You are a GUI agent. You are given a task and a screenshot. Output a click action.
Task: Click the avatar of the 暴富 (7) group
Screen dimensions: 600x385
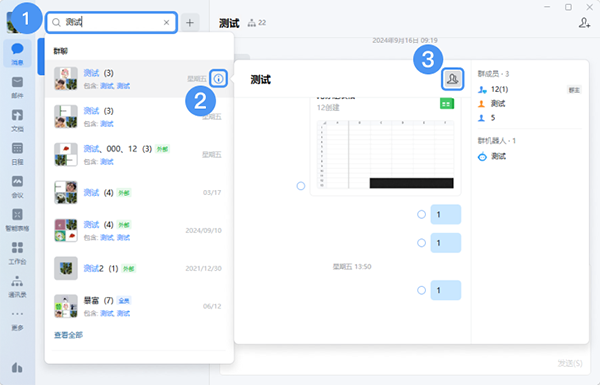point(66,306)
